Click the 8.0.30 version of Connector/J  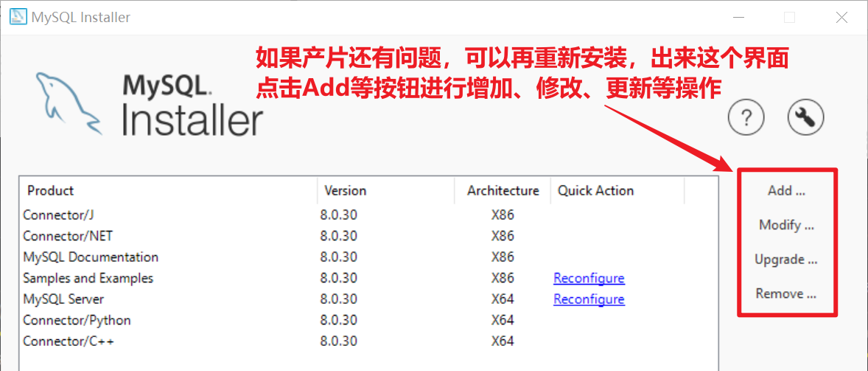pos(339,215)
